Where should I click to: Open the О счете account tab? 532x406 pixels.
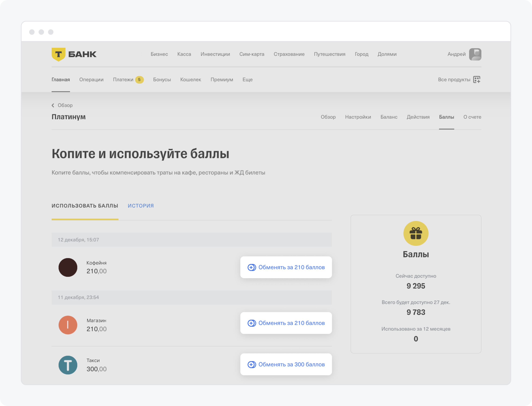point(472,117)
